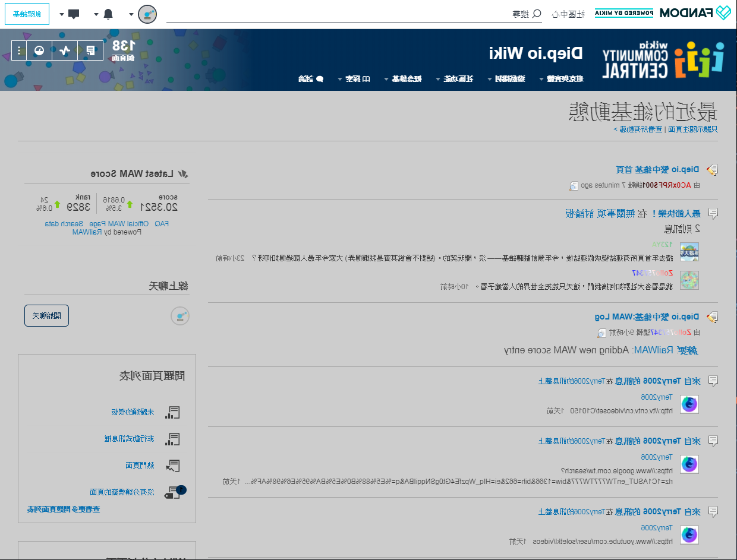Click Terry2006 avatar beside tv.cntv.cn link
Screen dimensions: 737x560
689,404
